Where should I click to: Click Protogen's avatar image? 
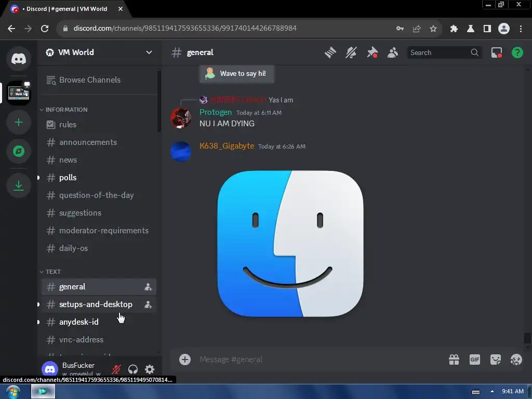coord(180,118)
